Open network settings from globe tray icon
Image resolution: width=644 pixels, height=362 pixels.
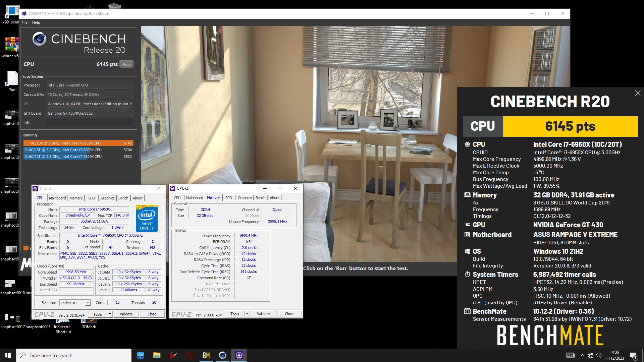(x=591, y=355)
